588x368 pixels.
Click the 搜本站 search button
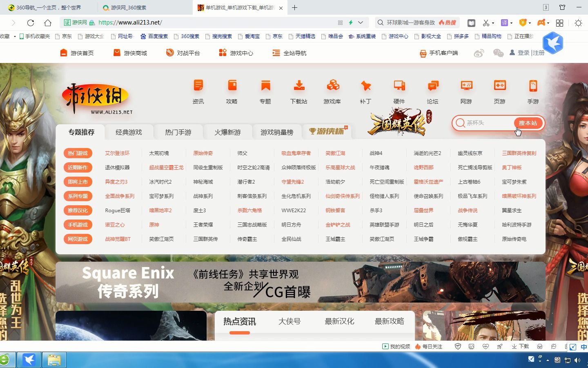(528, 123)
